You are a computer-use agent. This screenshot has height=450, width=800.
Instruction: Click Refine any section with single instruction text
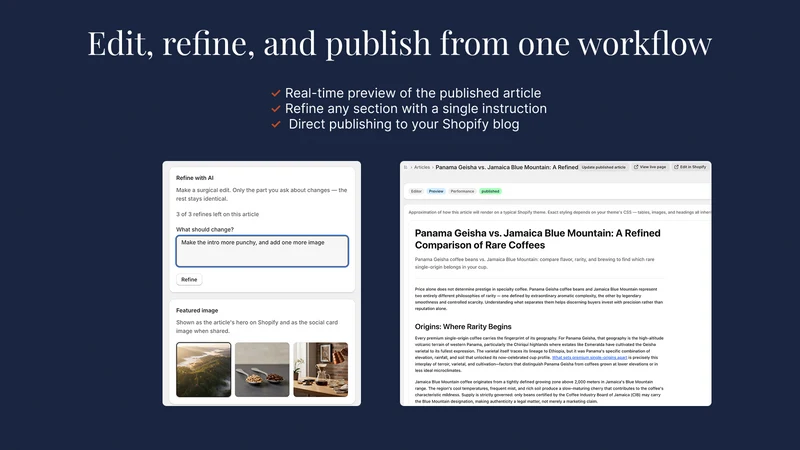pos(416,109)
